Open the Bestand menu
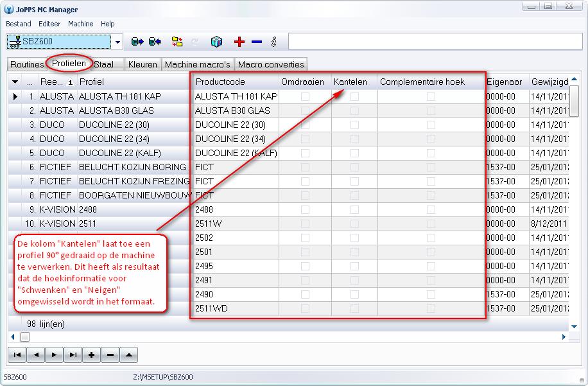This screenshot has width=588, height=386. [19, 24]
